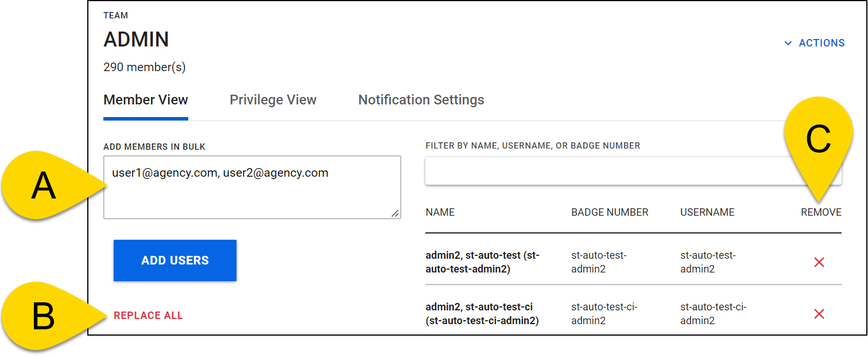This screenshot has width=868, height=358.
Task: Click the NAME column header
Action: pyautogui.click(x=440, y=212)
